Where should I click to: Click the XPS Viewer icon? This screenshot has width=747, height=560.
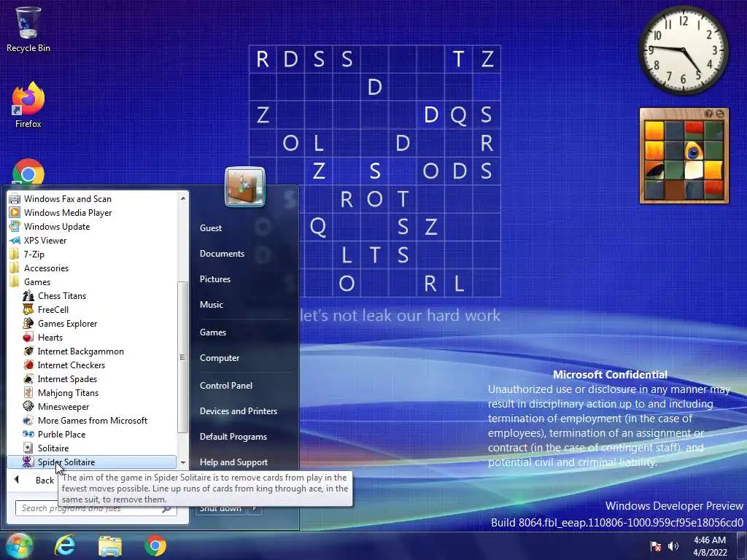(x=15, y=241)
